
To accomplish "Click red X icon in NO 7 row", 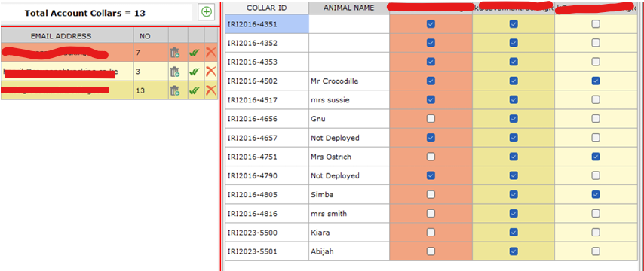I will click(210, 53).
